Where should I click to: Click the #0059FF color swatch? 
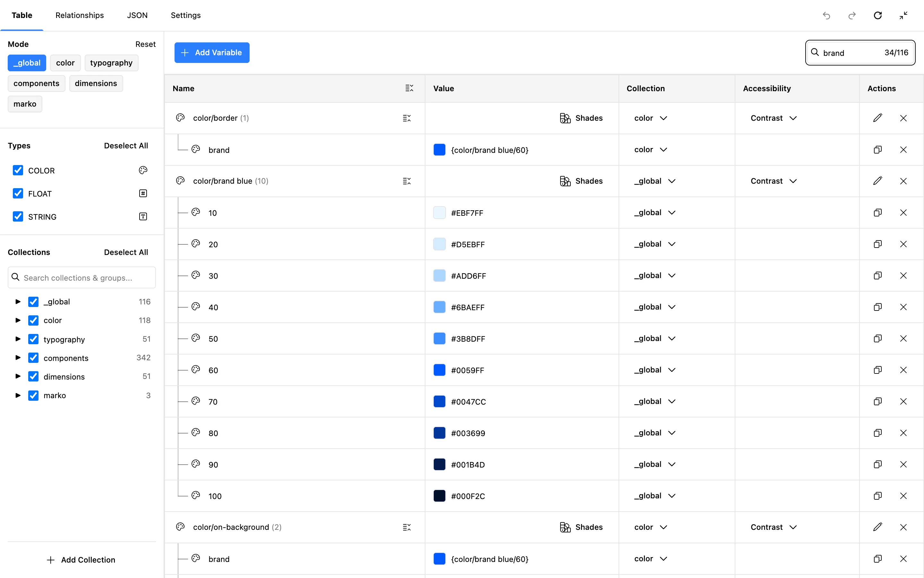440,370
